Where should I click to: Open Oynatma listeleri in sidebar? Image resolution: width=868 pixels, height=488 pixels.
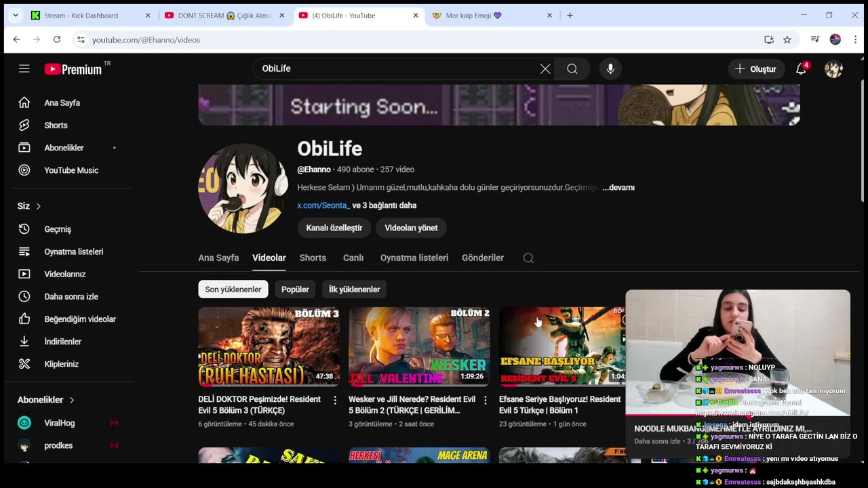click(73, 251)
